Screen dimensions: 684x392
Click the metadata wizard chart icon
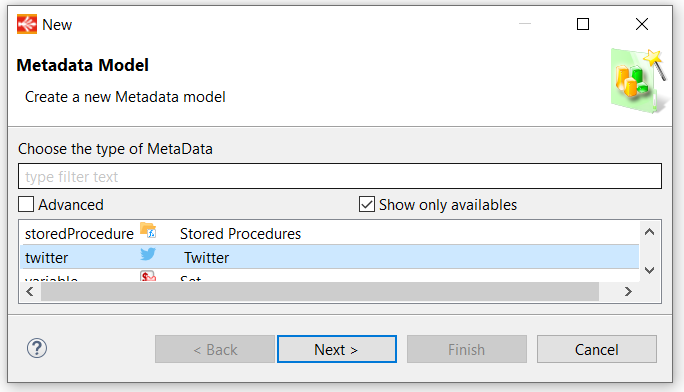coord(639,81)
